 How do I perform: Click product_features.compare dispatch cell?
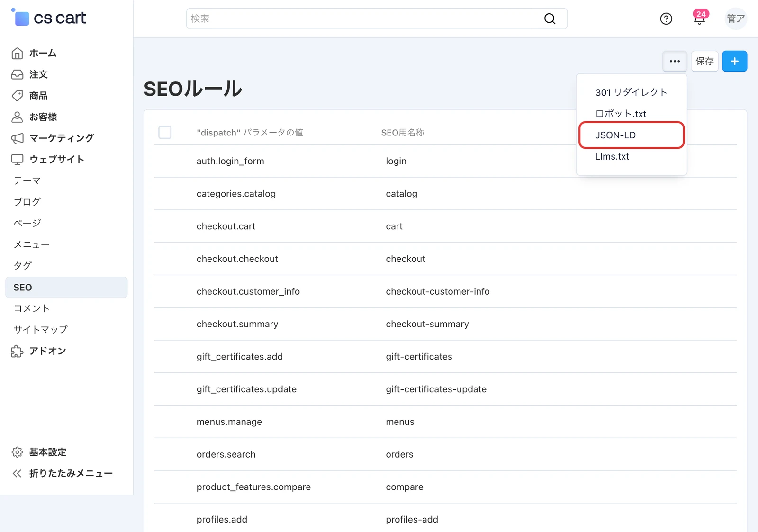coord(253,487)
